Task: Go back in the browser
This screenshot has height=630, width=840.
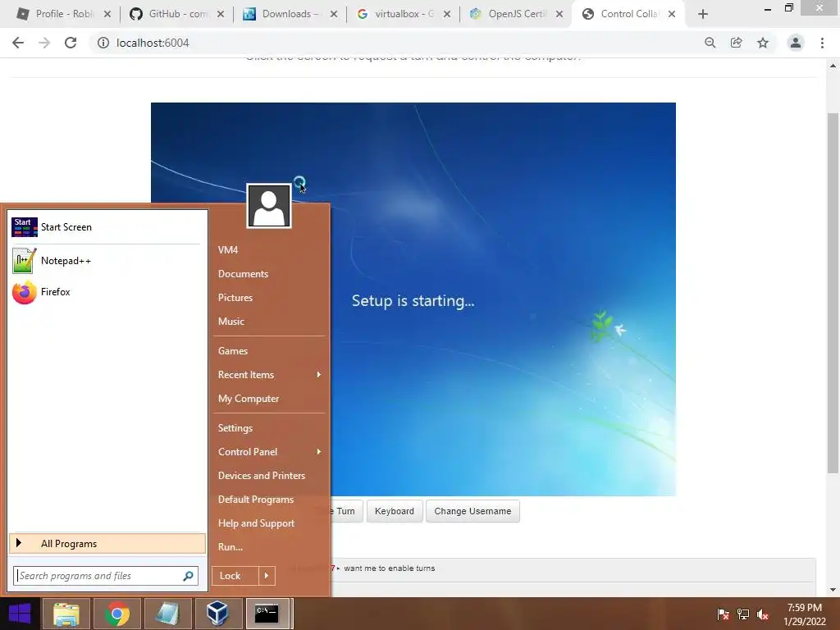Action: tap(18, 43)
